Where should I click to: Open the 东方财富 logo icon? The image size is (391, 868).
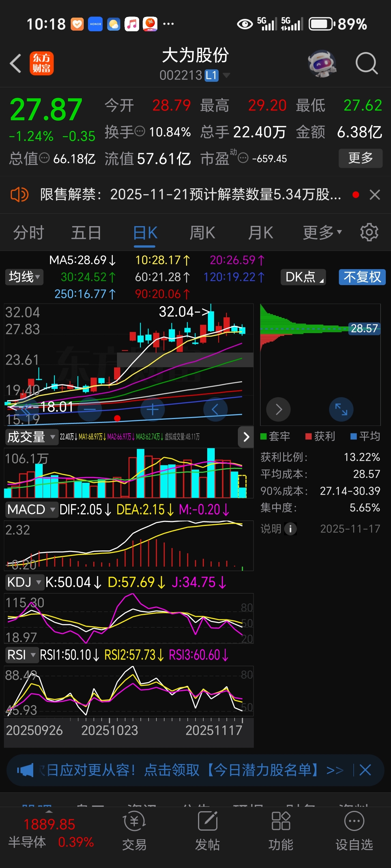[41, 63]
